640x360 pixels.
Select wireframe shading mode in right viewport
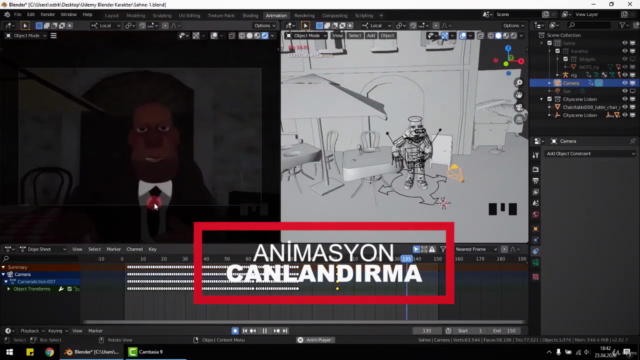point(491,36)
